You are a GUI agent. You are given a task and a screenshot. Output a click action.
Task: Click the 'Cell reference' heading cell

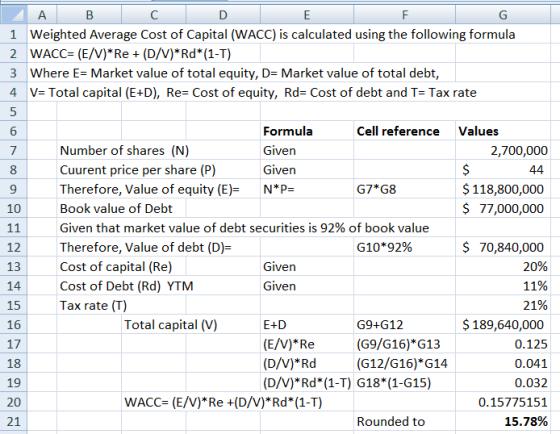coord(404,131)
